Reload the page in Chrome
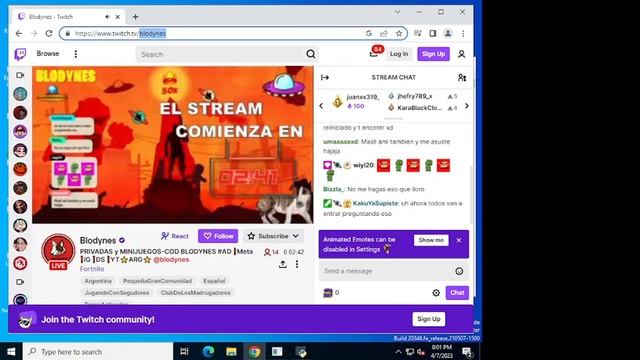This screenshot has height=360, width=640. click(49, 33)
